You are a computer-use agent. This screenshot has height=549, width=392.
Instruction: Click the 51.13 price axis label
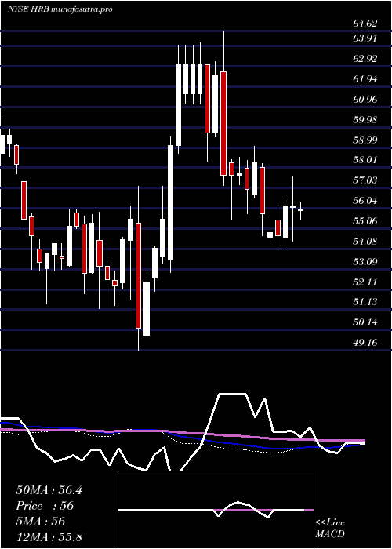[x=365, y=302]
